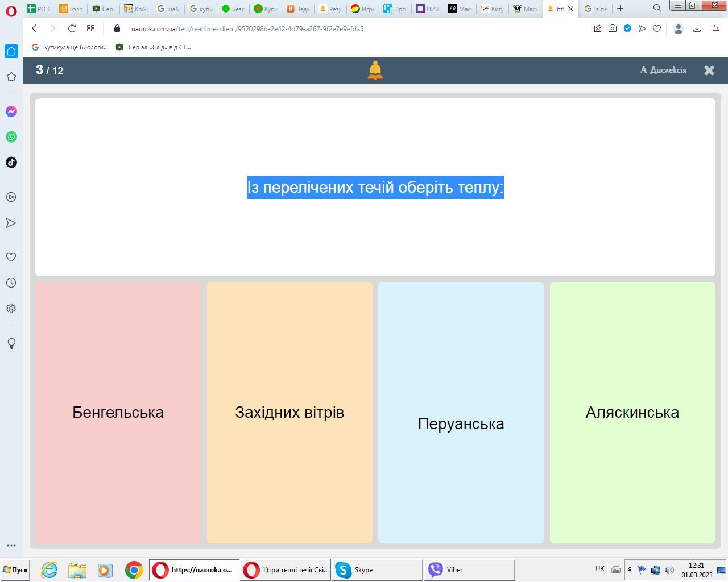
Task: Take a snapshot with camera icon
Action: pyautogui.click(x=613, y=28)
